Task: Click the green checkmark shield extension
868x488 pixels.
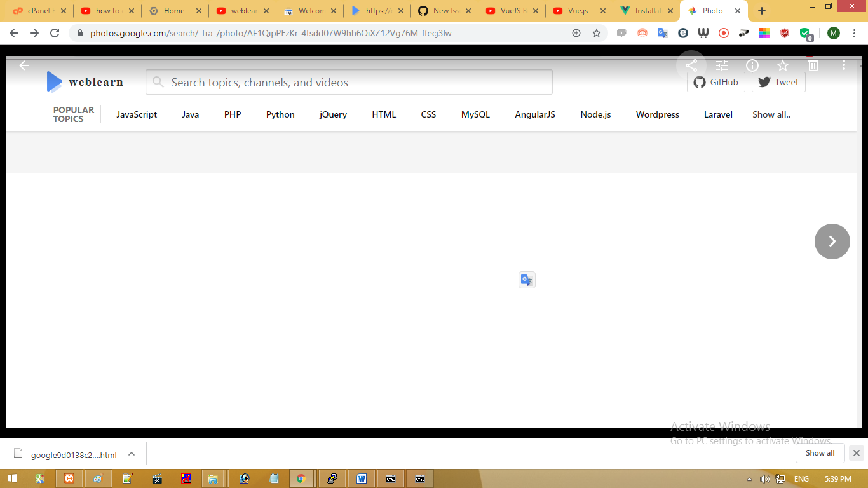Action: coord(805,34)
